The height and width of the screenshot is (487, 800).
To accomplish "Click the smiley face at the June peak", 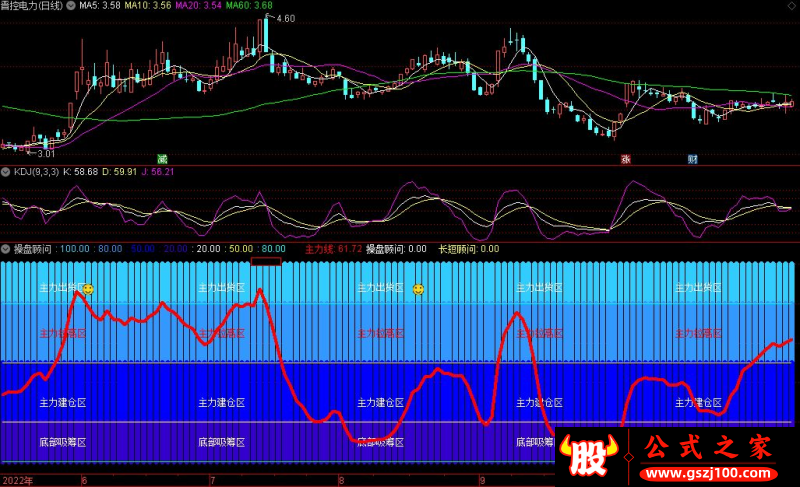I will pos(88,289).
